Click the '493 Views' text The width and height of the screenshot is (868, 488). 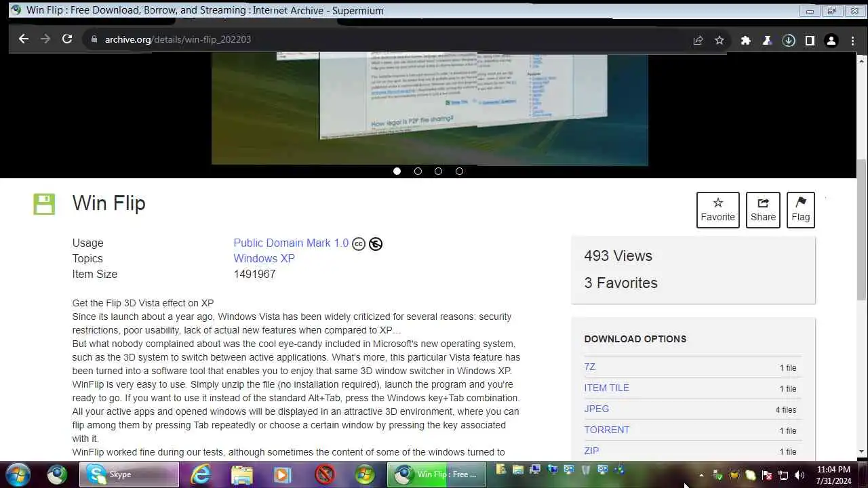618,256
